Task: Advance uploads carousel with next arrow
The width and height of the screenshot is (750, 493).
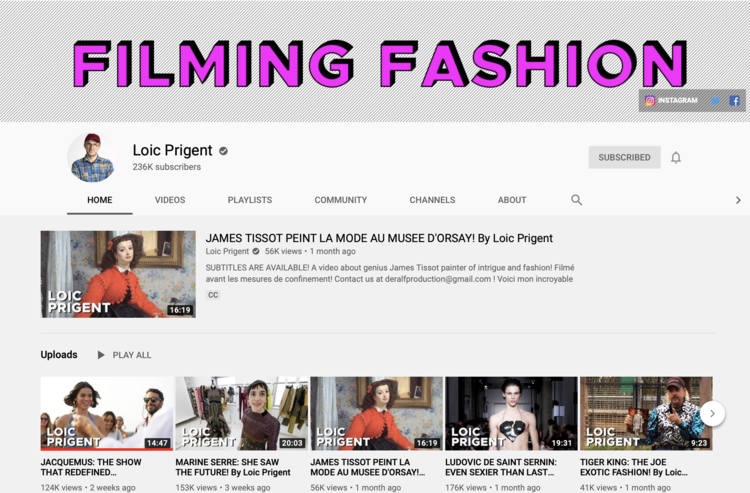Action: pos(712,414)
